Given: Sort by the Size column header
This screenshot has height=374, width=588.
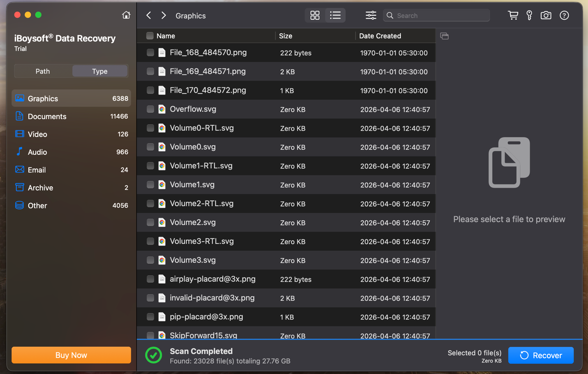Looking at the screenshot, I should click(286, 36).
